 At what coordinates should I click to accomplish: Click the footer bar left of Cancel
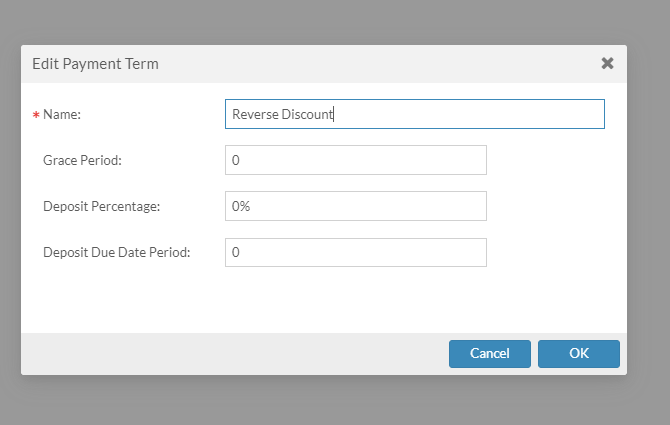(x=230, y=353)
